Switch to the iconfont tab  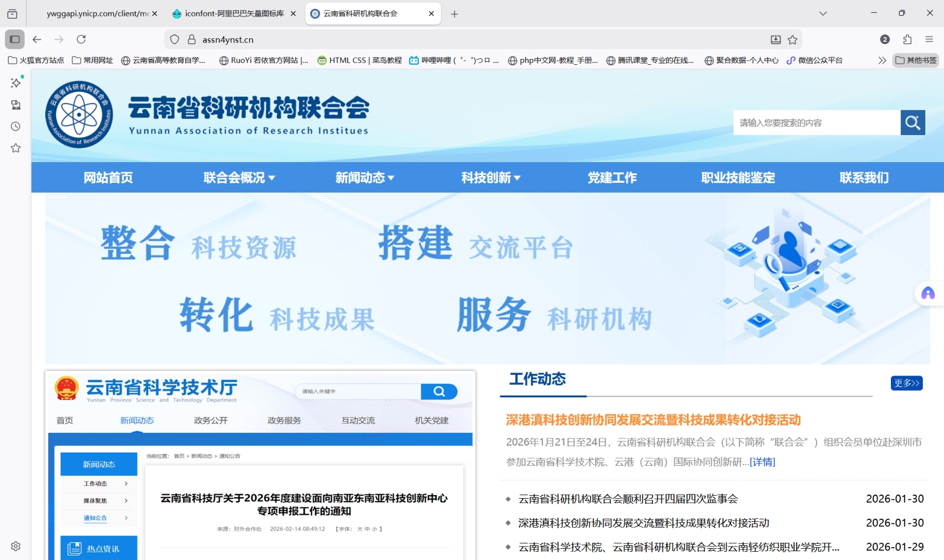coord(230,13)
